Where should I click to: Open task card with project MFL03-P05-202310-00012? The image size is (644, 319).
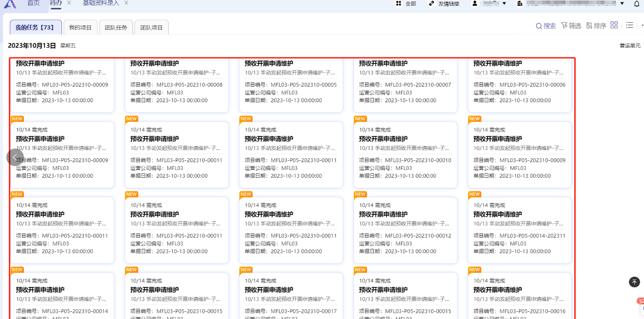click(x=406, y=230)
